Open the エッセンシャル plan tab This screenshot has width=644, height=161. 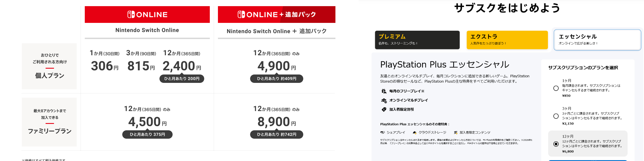(597, 40)
